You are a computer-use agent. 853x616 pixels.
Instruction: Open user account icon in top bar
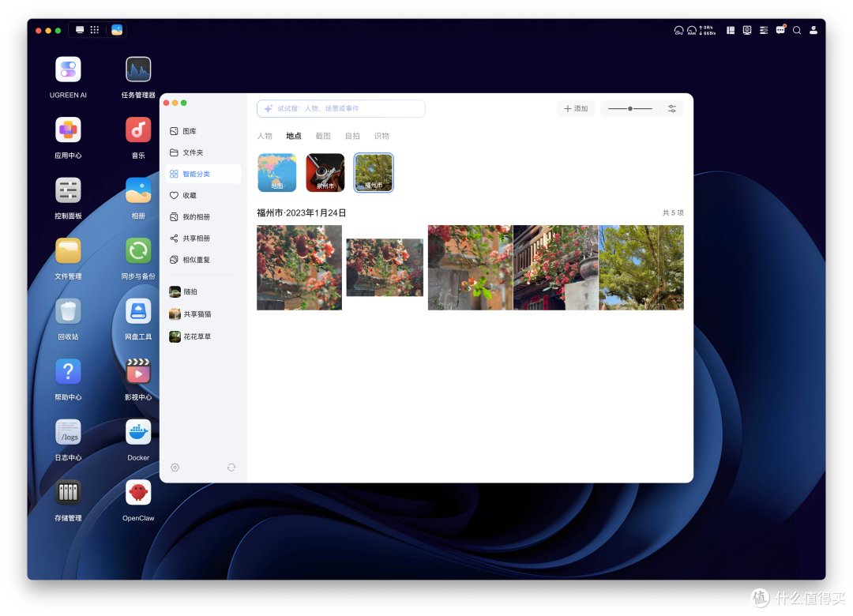click(814, 31)
